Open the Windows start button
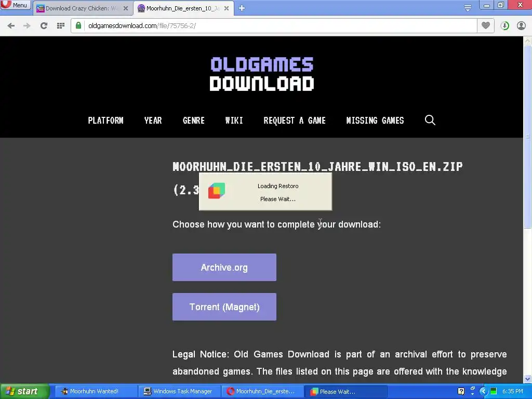Viewport: 532px width, 399px height. point(24,391)
